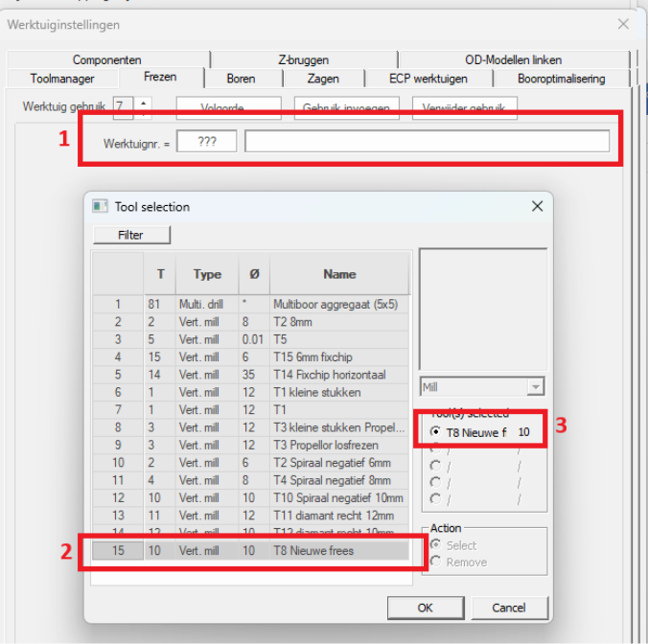Switch to the Toolmanager tab
648x644 pixels.
(x=62, y=79)
